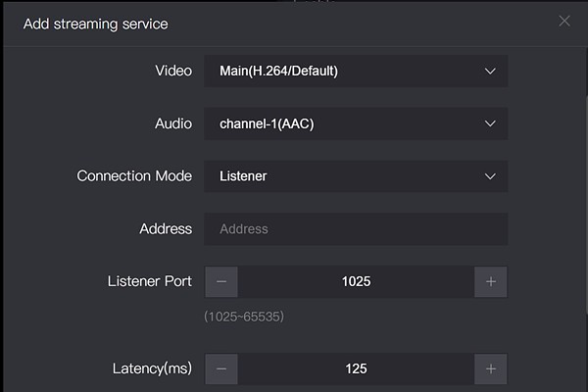Increase Listener Port with the plus button
Image resolution: width=588 pixels, height=392 pixels.
click(491, 282)
